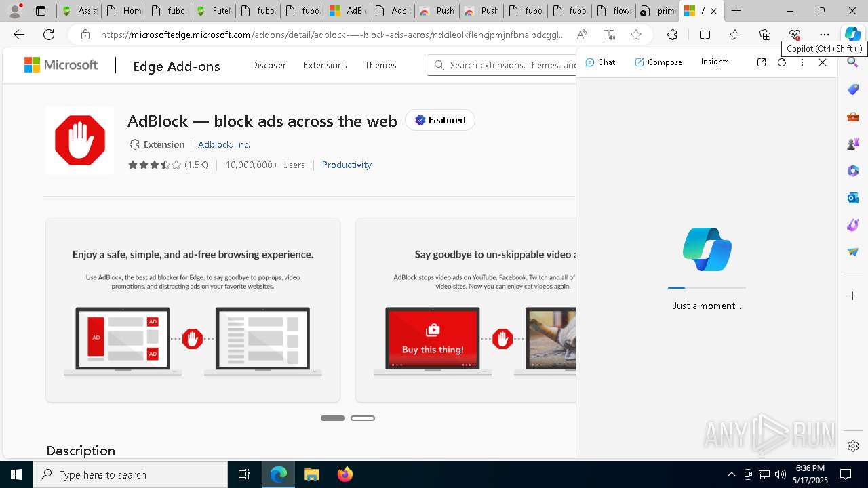Open Collections in Edge toolbar
868x488 pixels.
pyautogui.click(x=765, y=35)
